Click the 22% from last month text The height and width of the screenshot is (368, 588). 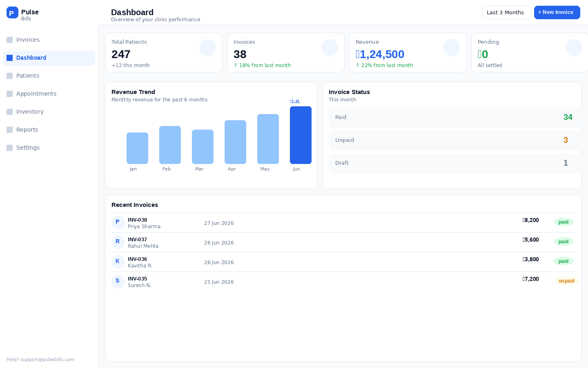pos(384,65)
